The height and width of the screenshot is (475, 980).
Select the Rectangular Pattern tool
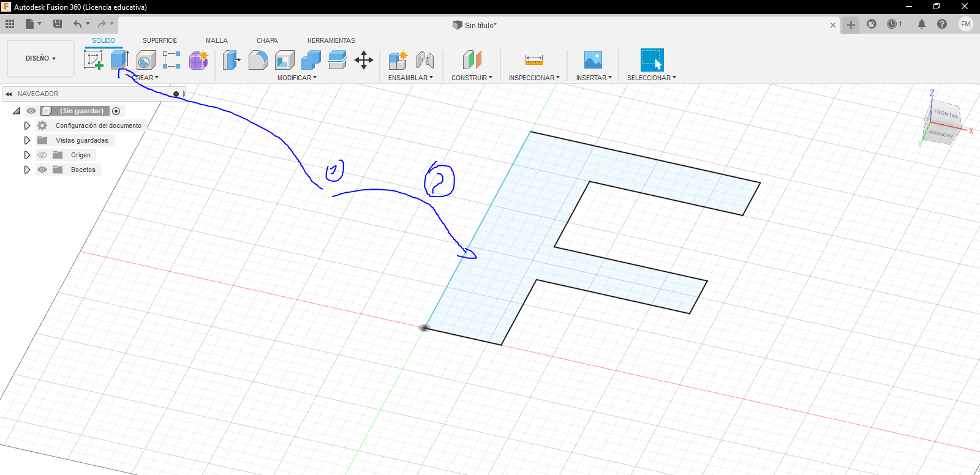(171, 60)
